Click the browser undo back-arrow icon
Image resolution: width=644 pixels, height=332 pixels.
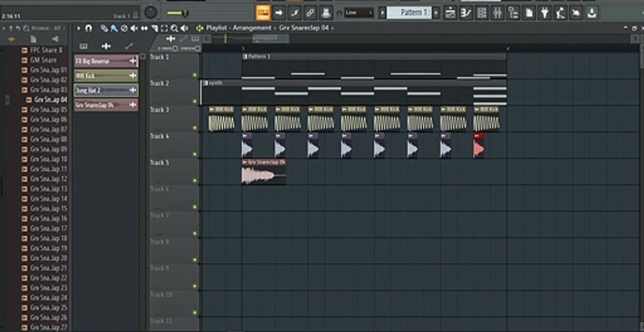pos(18,28)
